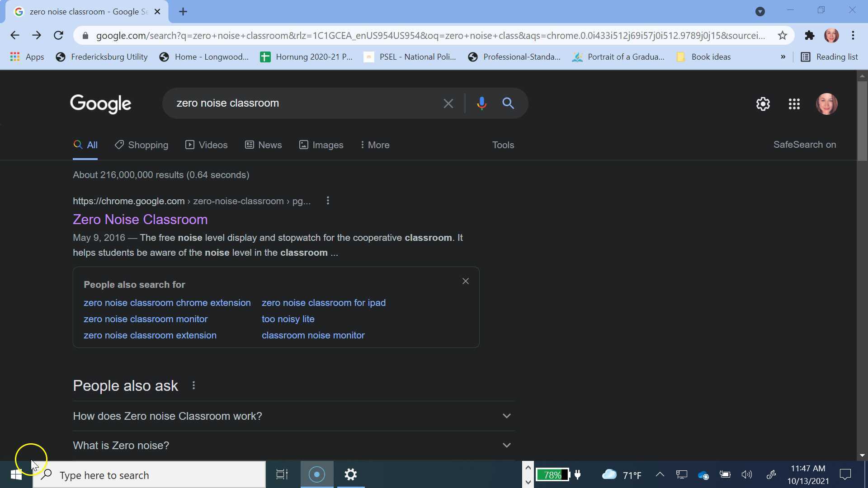Show hidden bookmarks overflow chevron
868x488 pixels.
783,57
